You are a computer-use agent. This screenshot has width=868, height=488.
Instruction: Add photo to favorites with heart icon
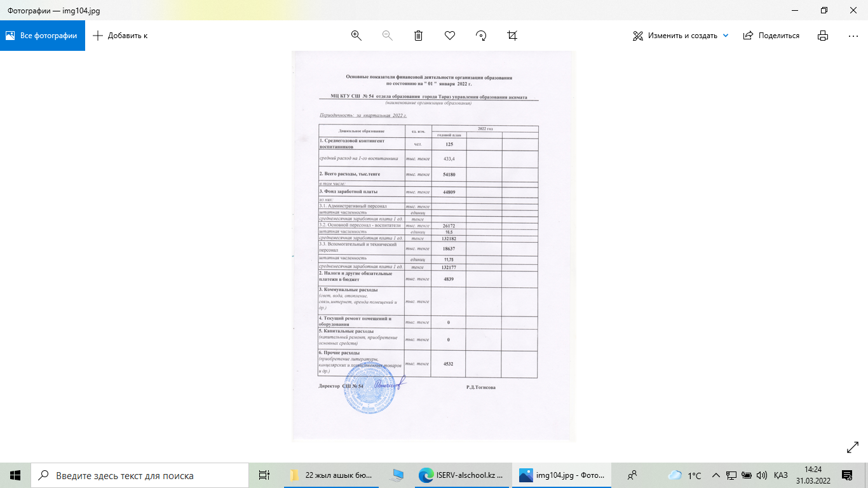[450, 36]
